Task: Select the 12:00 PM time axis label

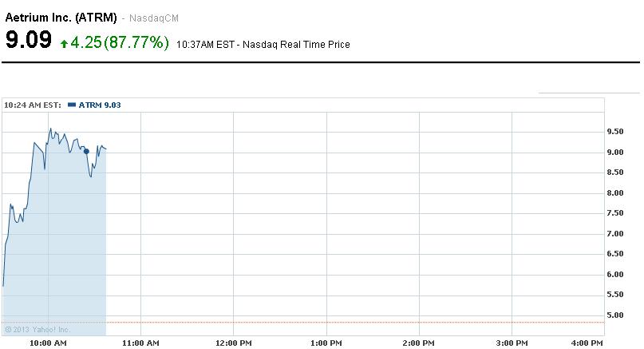Action: click(233, 343)
